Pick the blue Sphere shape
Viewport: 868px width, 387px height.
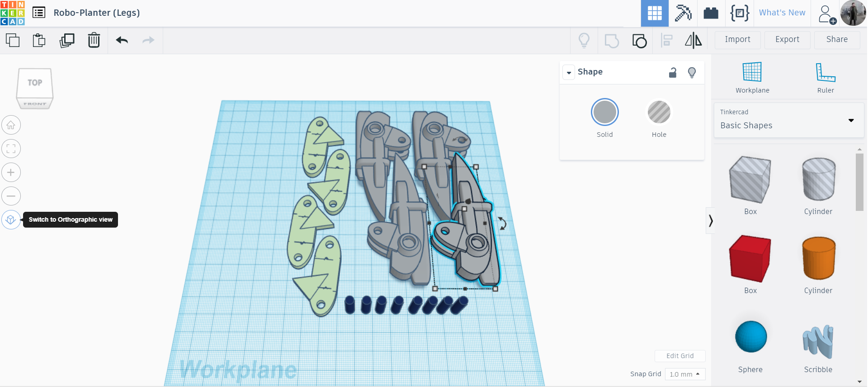751,337
